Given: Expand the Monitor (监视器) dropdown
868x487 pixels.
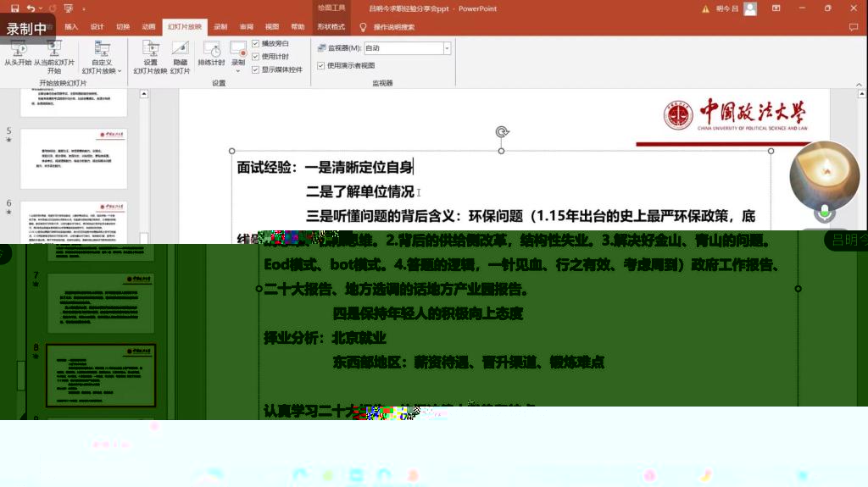Looking at the screenshot, I should click(447, 48).
